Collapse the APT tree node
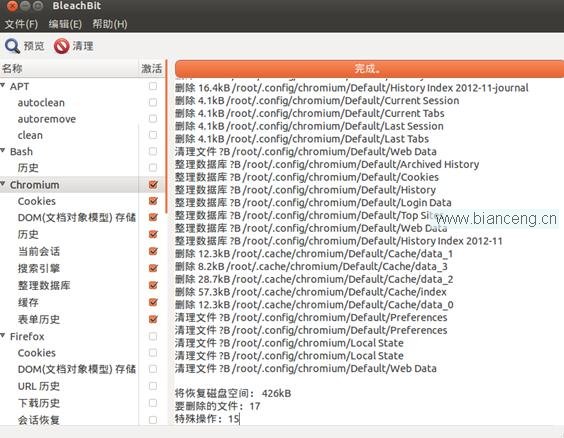The image size is (564, 438). point(3,86)
